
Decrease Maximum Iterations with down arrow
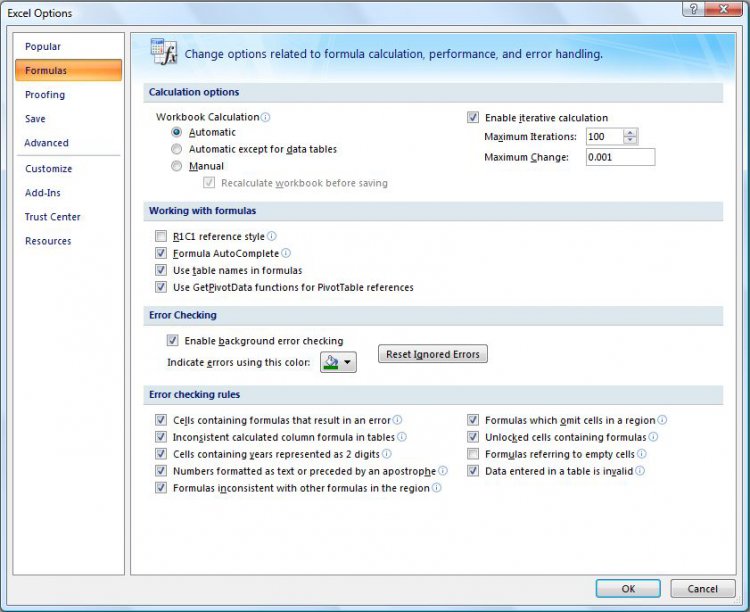coord(630,140)
